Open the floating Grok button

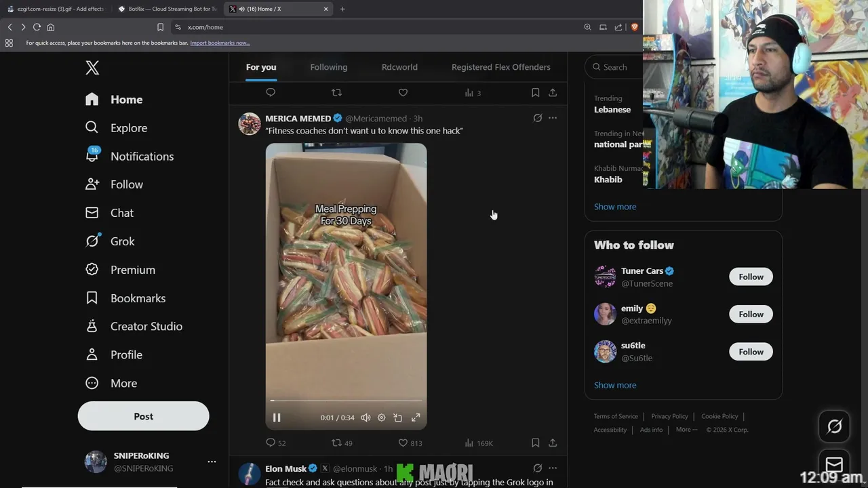[834, 426]
